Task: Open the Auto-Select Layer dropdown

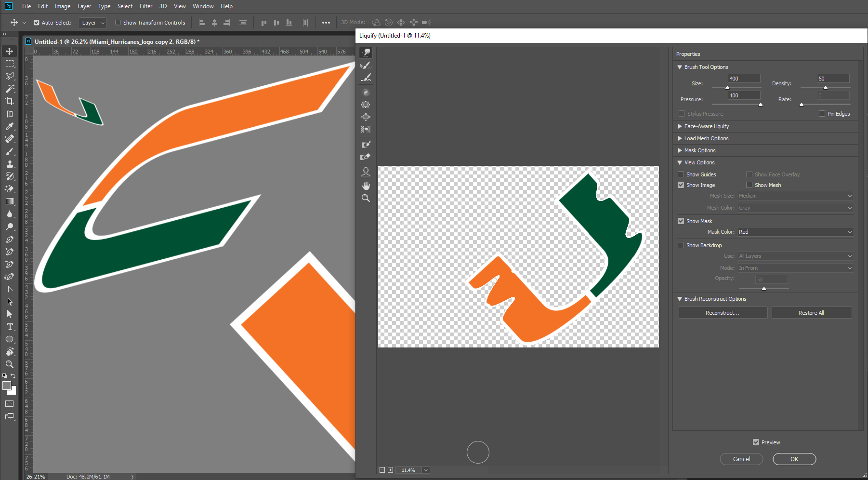Action: 92,23
